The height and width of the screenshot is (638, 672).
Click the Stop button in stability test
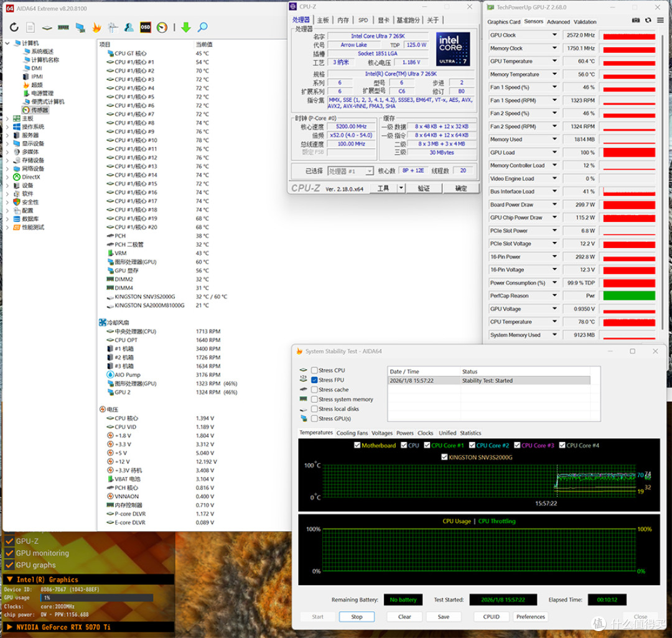357,617
